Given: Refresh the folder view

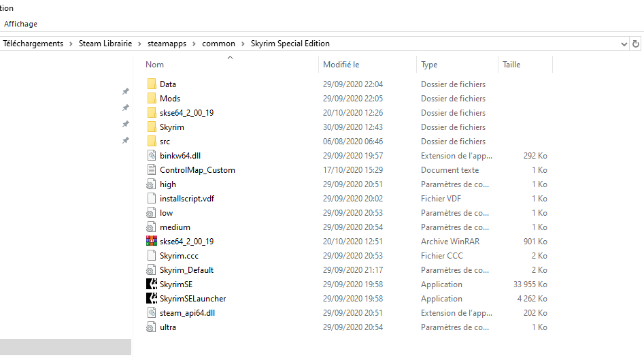Looking at the screenshot, I should [x=636, y=44].
